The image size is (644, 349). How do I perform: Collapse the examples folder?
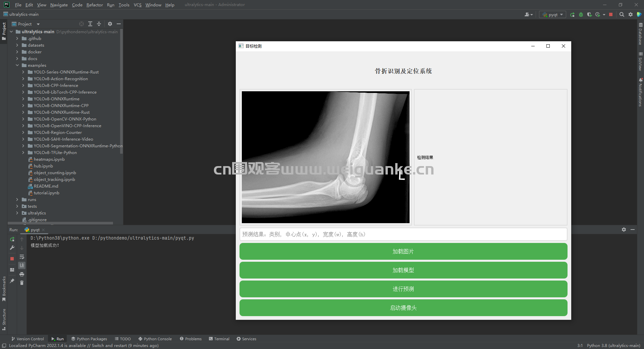(x=17, y=65)
